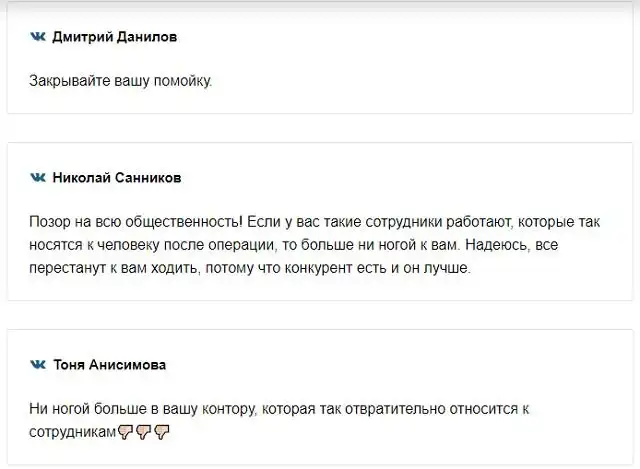Open Дмитрий Данилов's profile name
640x469 pixels.
pos(115,37)
